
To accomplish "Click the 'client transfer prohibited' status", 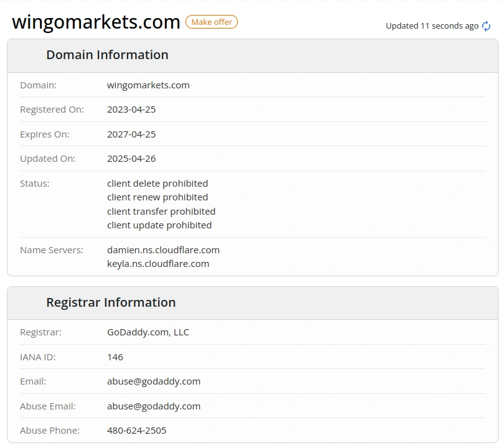I will (x=161, y=212).
